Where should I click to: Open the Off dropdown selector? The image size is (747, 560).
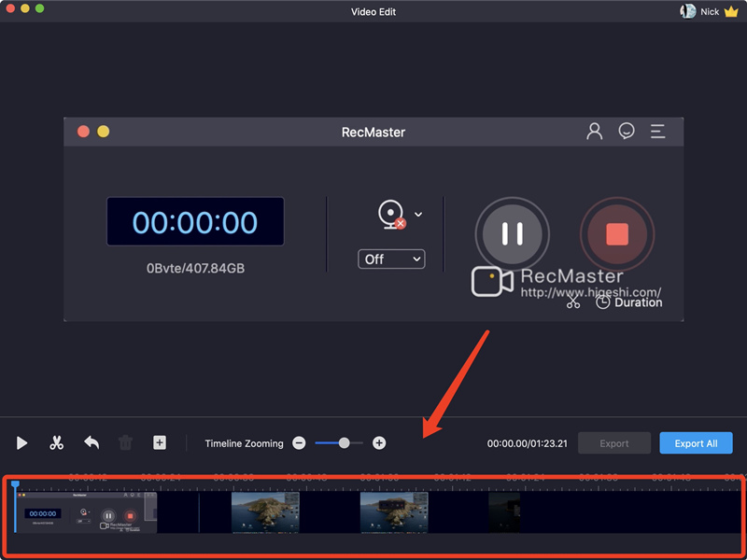pyautogui.click(x=391, y=259)
